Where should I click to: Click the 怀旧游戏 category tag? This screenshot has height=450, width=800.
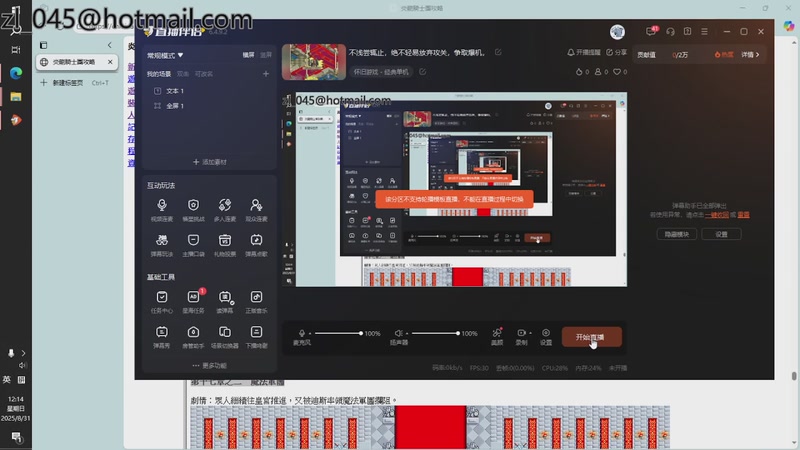click(x=382, y=72)
